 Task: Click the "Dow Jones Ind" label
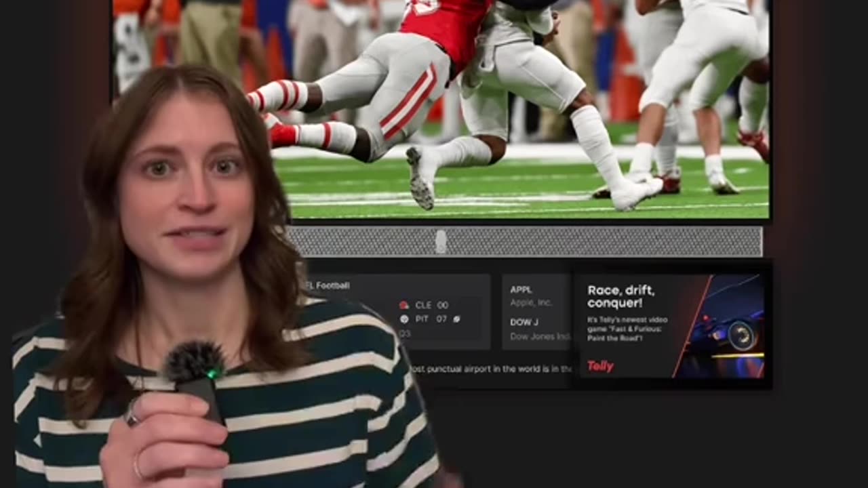[540, 336]
